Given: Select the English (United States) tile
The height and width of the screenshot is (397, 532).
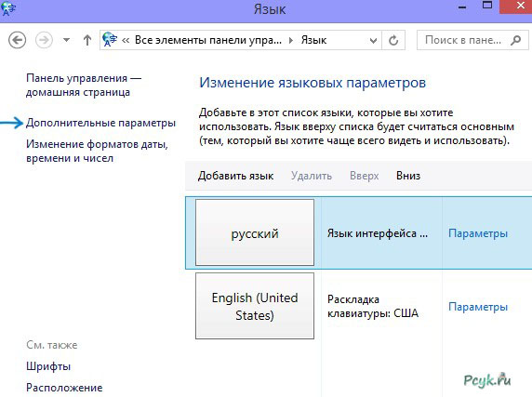Looking at the screenshot, I should (255, 306).
